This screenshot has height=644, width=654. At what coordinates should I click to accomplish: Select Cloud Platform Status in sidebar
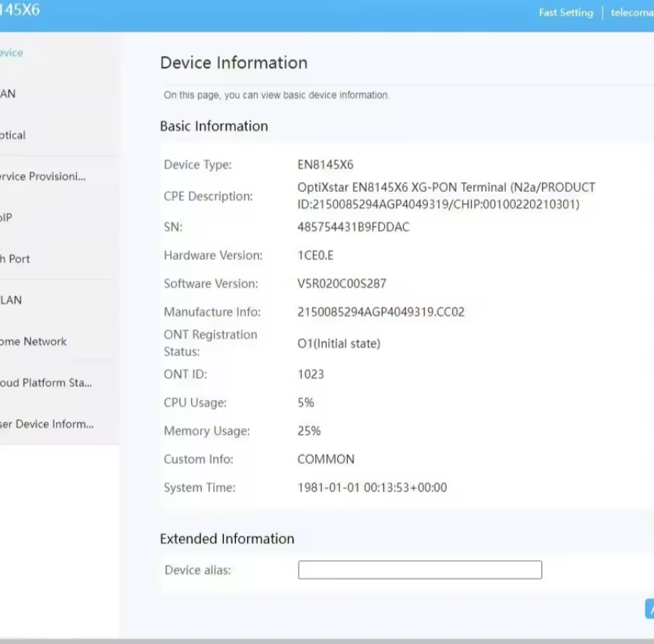(45, 382)
